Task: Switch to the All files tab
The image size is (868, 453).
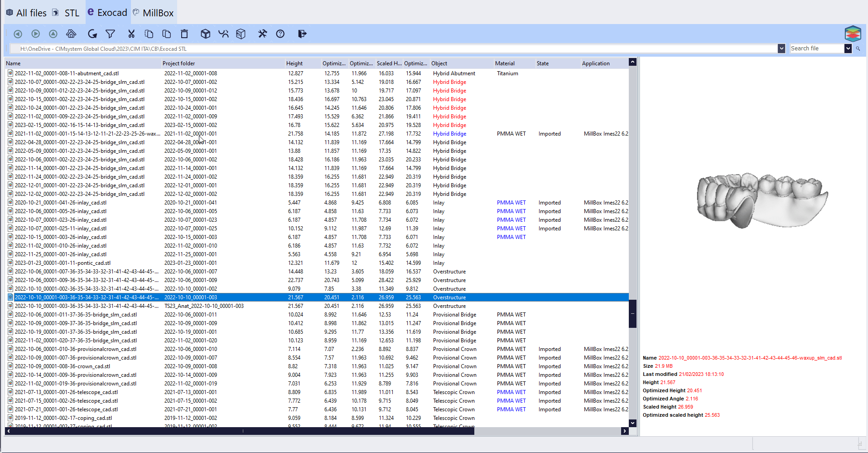Action: pyautogui.click(x=26, y=12)
